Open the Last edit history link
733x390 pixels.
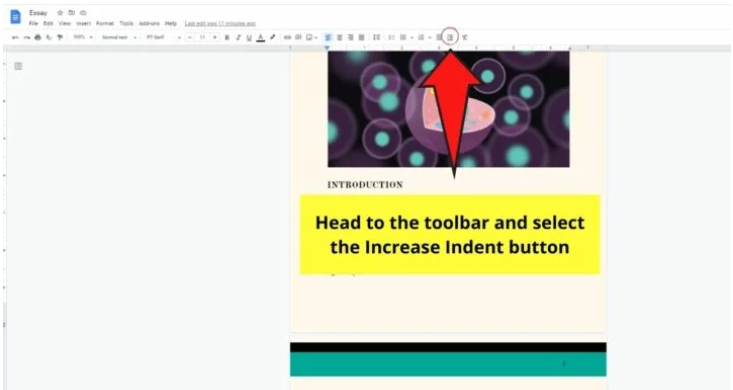pos(220,23)
